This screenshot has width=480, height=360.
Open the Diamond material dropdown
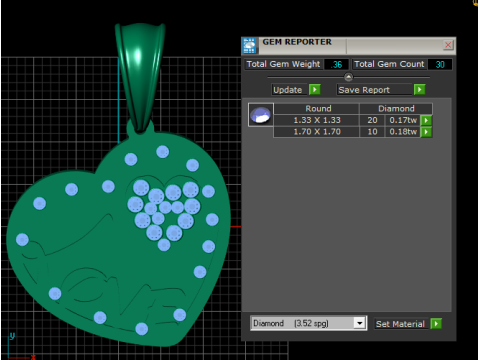click(x=359, y=323)
